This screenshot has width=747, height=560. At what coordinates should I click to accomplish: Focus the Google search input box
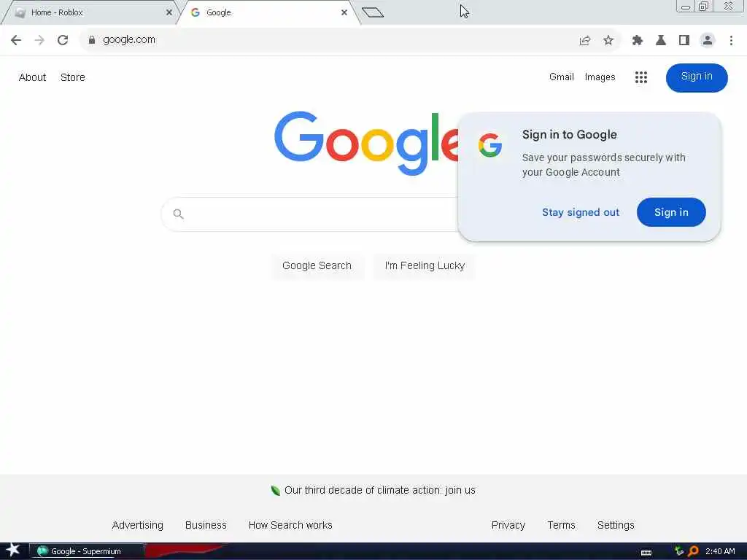tap(309, 214)
